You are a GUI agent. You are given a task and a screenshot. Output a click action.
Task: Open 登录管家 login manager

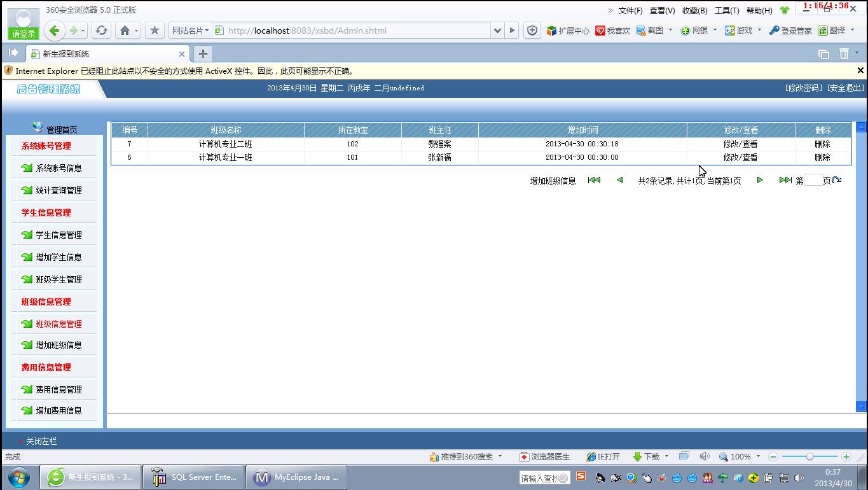(790, 31)
